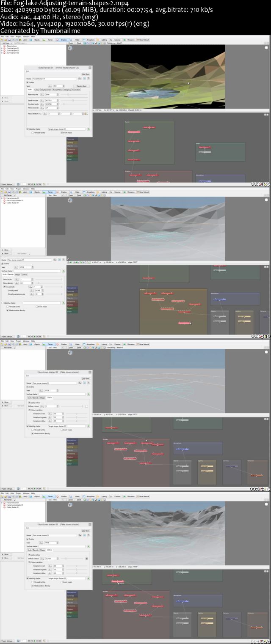Switch to Shape tab in 03:10 frame panel

[x=17, y=274]
